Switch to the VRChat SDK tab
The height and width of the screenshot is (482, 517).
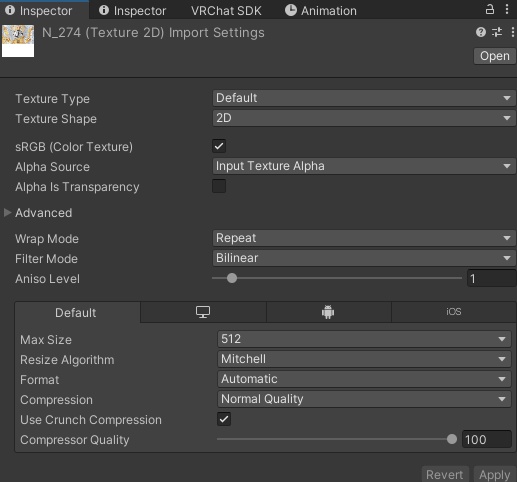point(226,11)
